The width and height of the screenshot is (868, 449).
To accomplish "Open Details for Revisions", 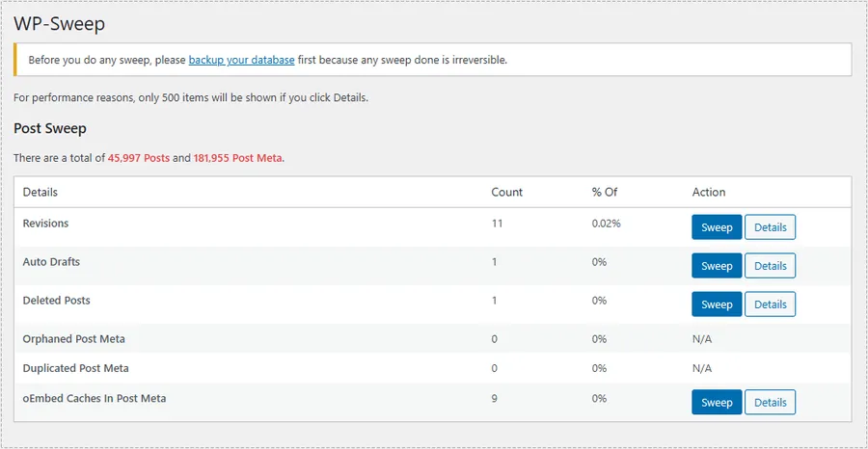I will click(x=770, y=227).
